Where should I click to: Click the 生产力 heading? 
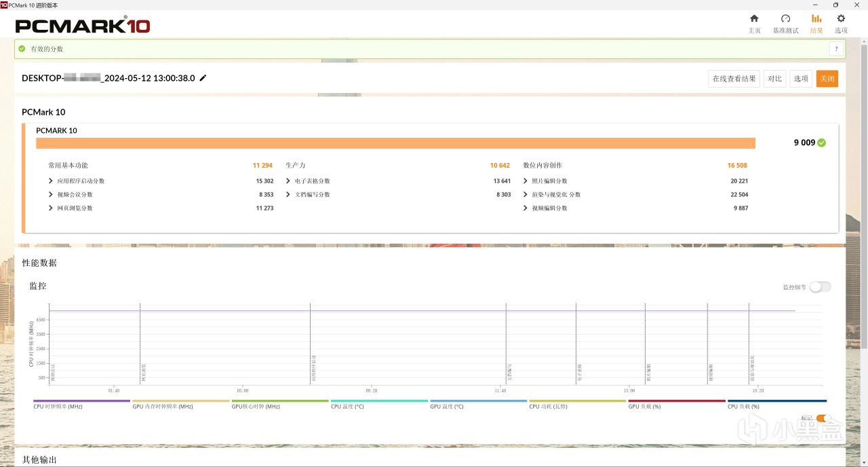296,166
